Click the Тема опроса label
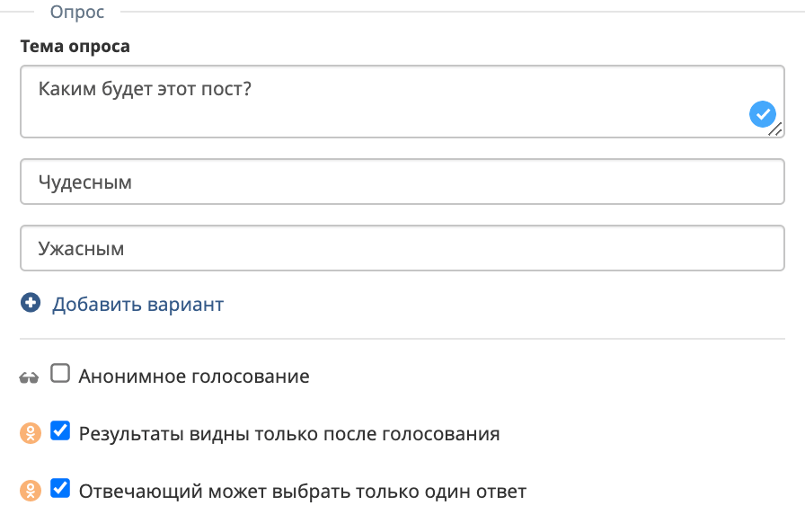Viewport: 805px width, 532px height. (x=75, y=46)
